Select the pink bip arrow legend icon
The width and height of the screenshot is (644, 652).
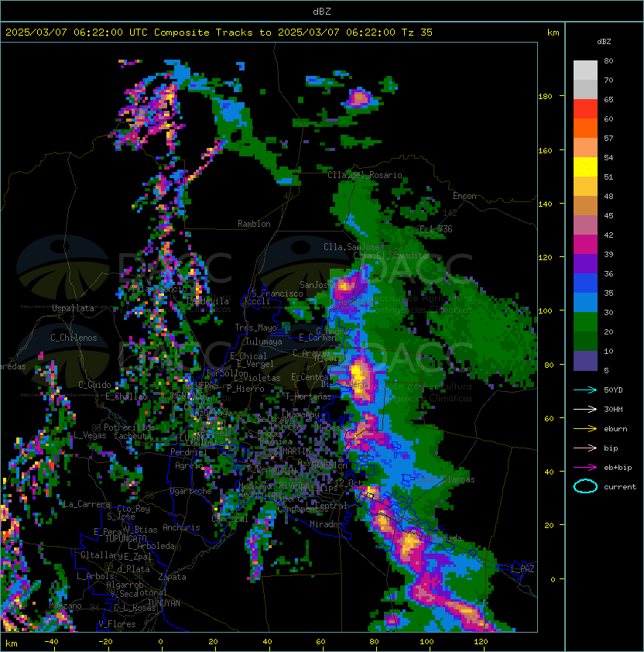tap(585, 448)
